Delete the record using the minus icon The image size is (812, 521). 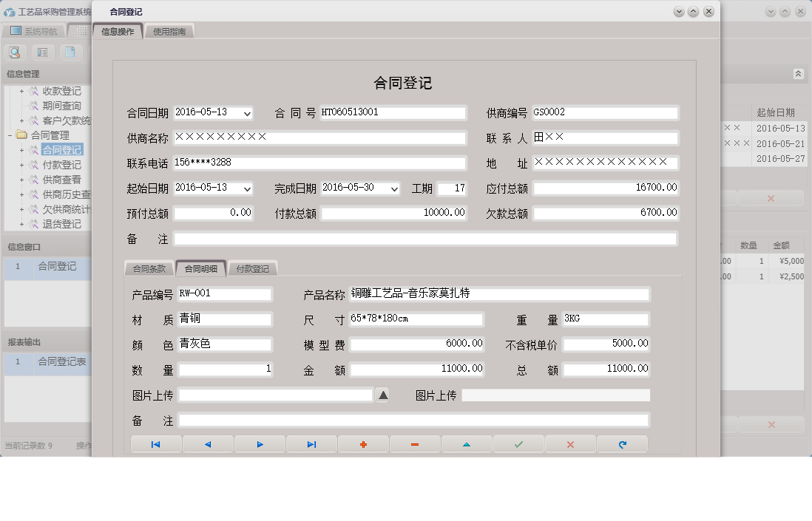click(415, 443)
